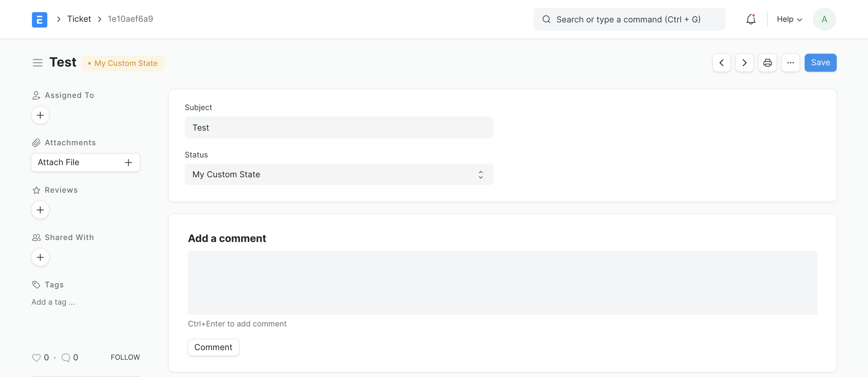Viewport: 868px width, 377px height.
Task: Like the ticket with heart icon
Action: 36,358
